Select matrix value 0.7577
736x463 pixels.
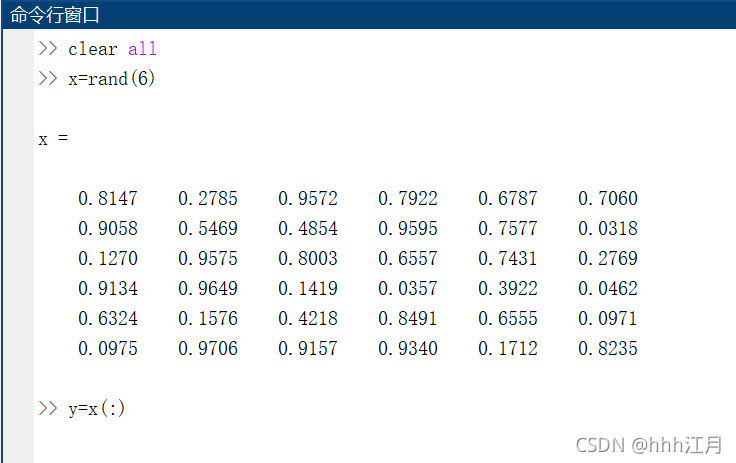[x=508, y=228]
